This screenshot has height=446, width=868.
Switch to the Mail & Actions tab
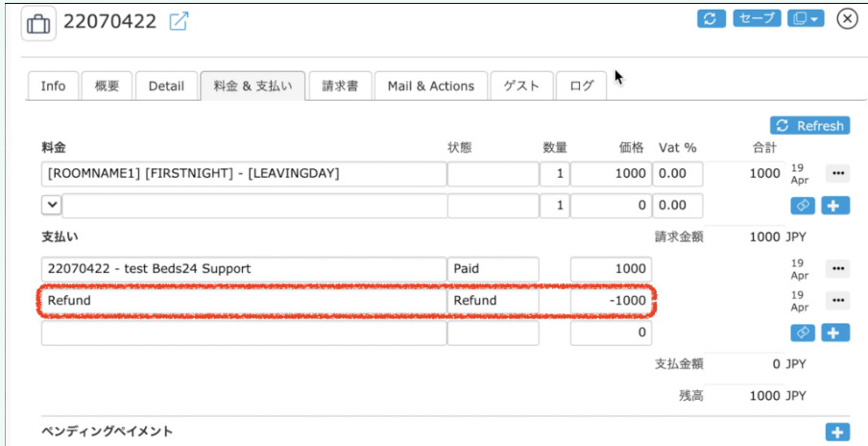pyautogui.click(x=430, y=86)
